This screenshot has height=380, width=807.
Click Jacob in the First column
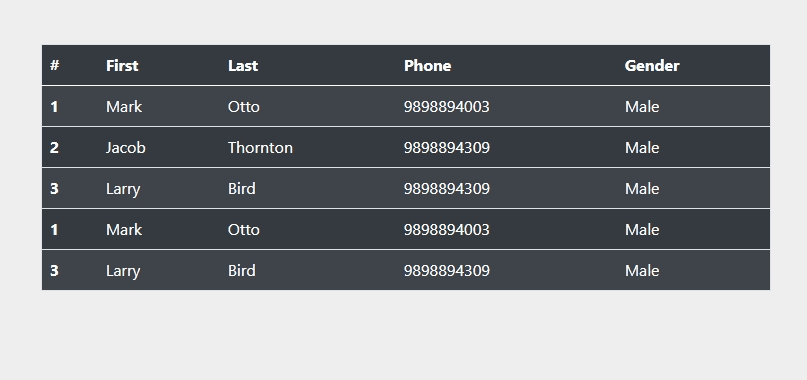(x=126, y=148)
